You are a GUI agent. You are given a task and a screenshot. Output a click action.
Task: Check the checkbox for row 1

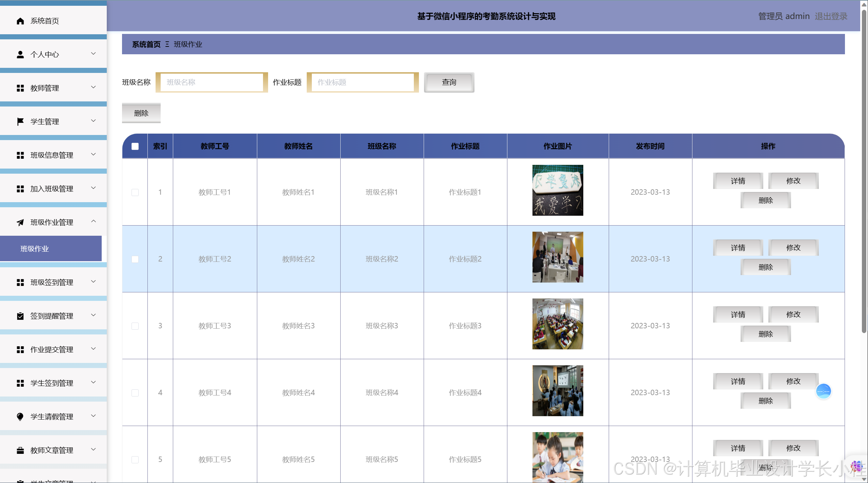pos(135,192)
